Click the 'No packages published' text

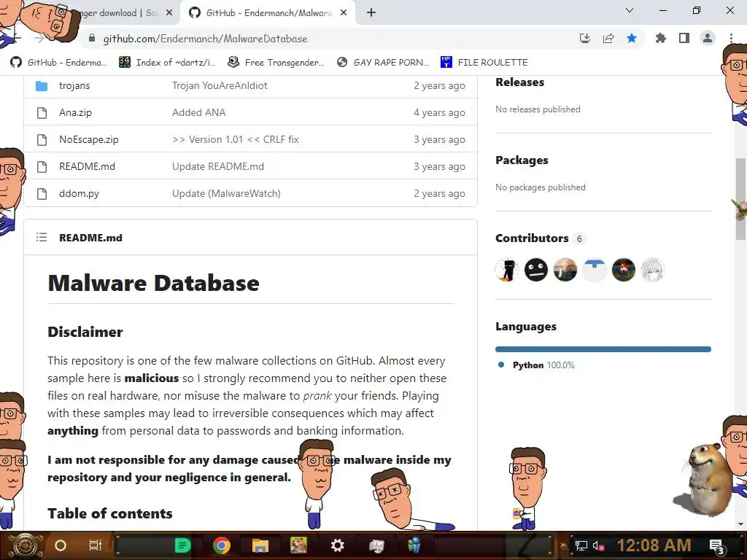pos(541,187)
